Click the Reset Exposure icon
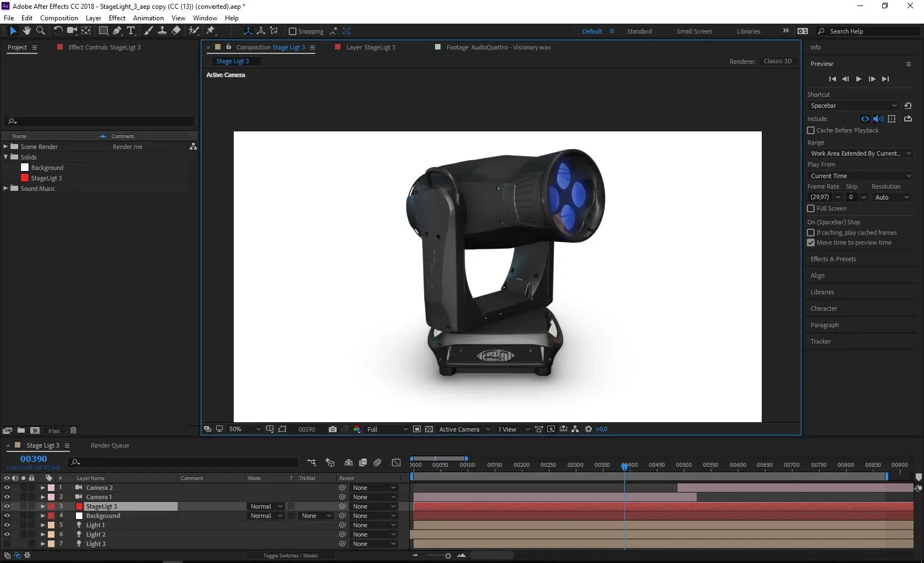The height and width of the screenshot is (563, 924). click(x=588, y=429)
